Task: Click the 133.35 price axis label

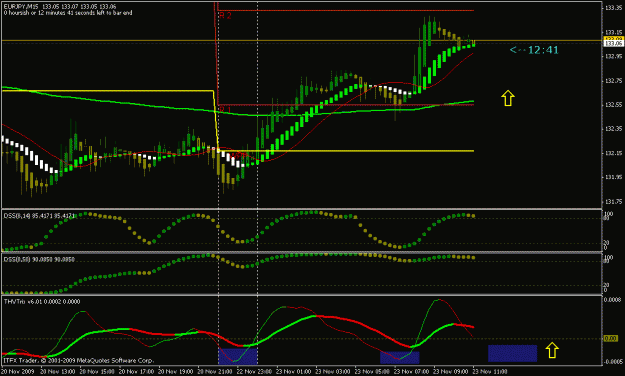Action: pos(613,8)
